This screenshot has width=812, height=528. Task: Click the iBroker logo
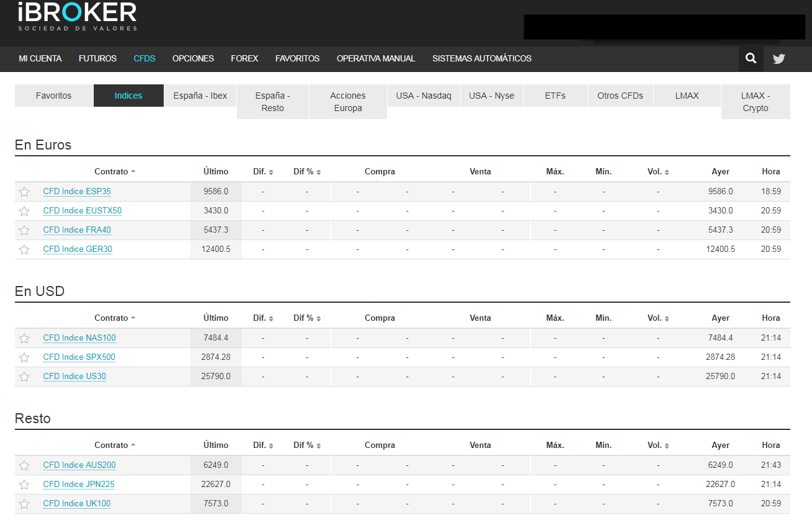click(x=78, y=16)
